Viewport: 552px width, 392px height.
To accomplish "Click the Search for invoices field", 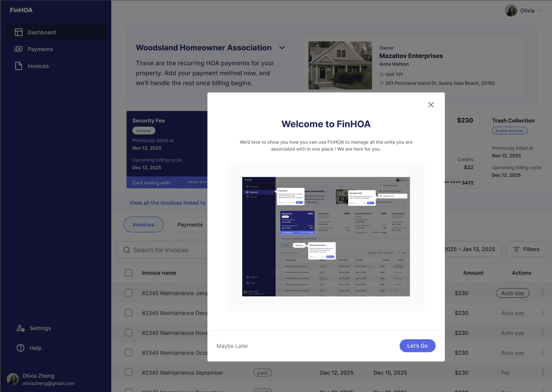I will click(162, 250).
